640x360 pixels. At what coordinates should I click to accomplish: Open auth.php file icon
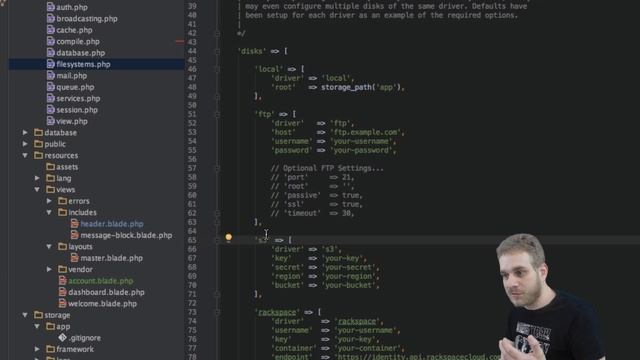51,7
